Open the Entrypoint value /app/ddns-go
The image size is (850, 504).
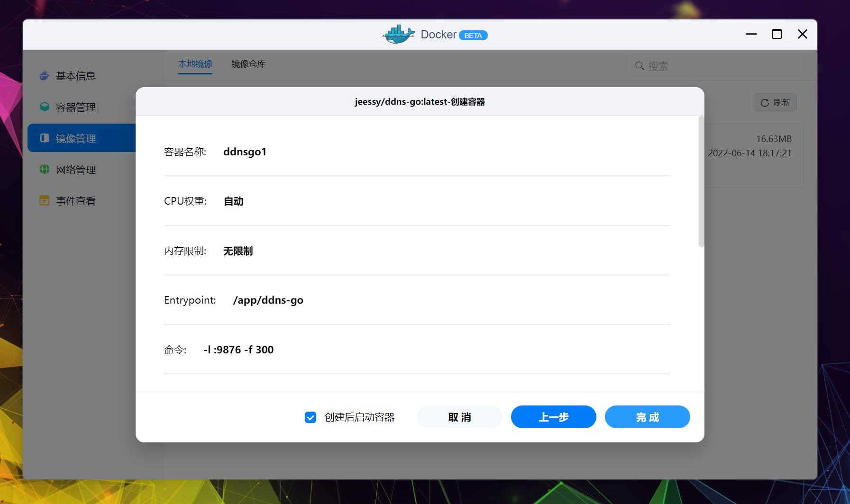[268, 300]
